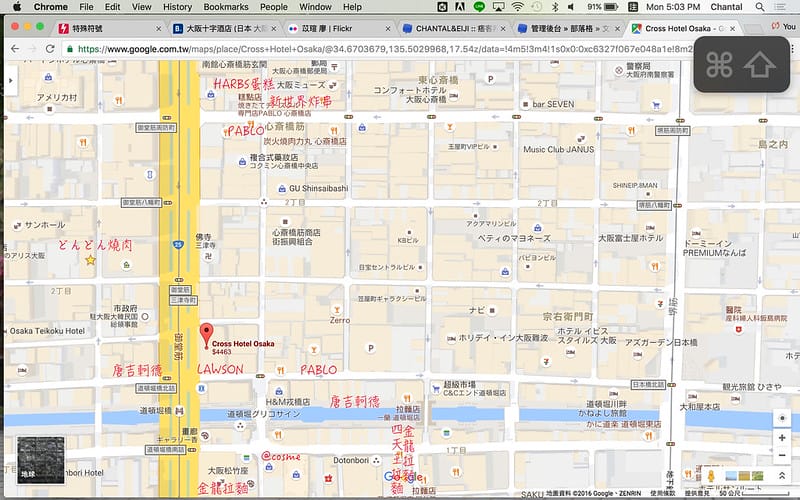The image size is (800, 500).
Task: Click the bar SEVEN place marker icon
Action: coord(525,104)
